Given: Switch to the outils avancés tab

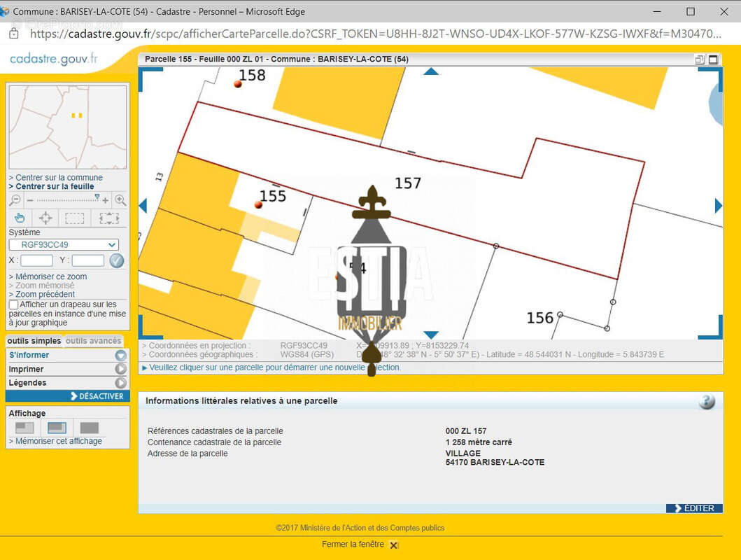Looking at the screenshot, I should (x=94, y=341).
